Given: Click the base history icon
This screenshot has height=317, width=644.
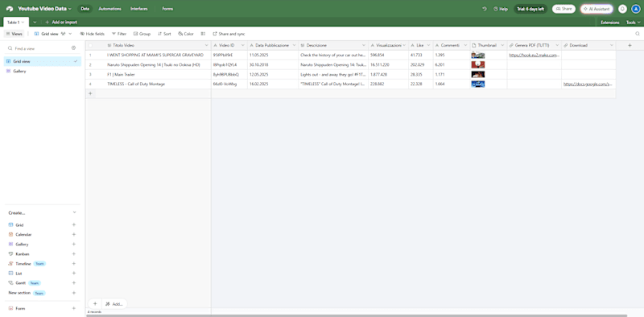Looking at the screenshot, I should pos(485,9).
